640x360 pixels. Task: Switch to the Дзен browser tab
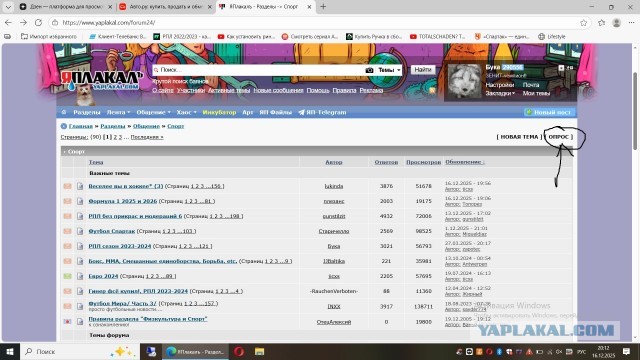coord(65,7)
